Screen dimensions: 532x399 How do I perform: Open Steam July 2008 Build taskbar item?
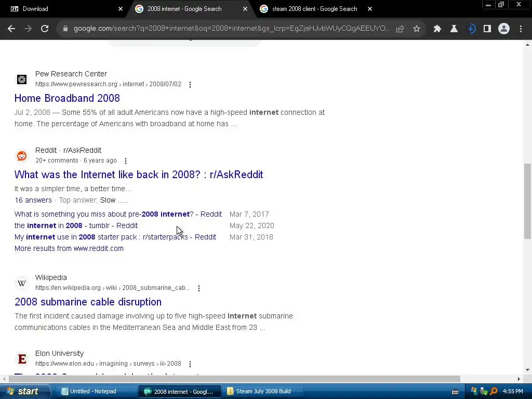(x=263, y=391)
